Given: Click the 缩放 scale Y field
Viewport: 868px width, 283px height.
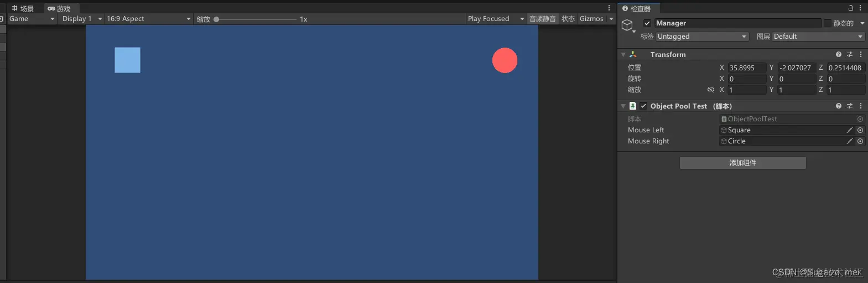Looking at the screenshot, I should [x=797, y=90].
